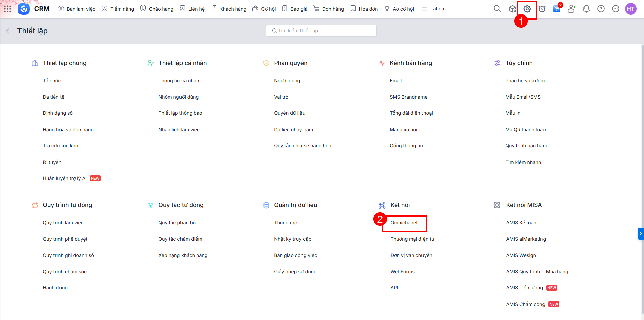Open AMIS Kế toán connection
Screen dimensions: 644x320
[521, 223]
